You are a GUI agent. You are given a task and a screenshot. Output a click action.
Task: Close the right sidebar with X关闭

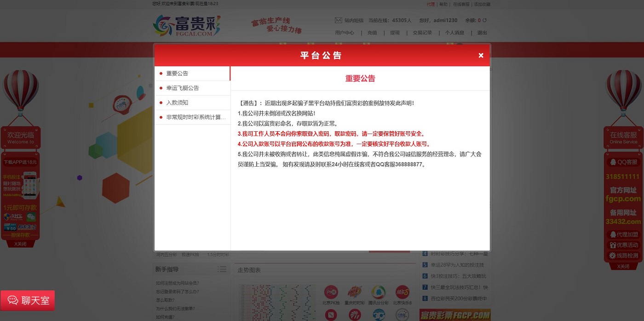[623, 266]
